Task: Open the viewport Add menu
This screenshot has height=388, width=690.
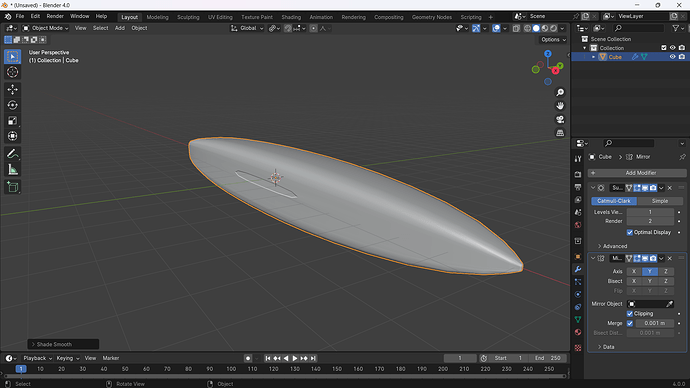Action: click(x=120, y=28)
